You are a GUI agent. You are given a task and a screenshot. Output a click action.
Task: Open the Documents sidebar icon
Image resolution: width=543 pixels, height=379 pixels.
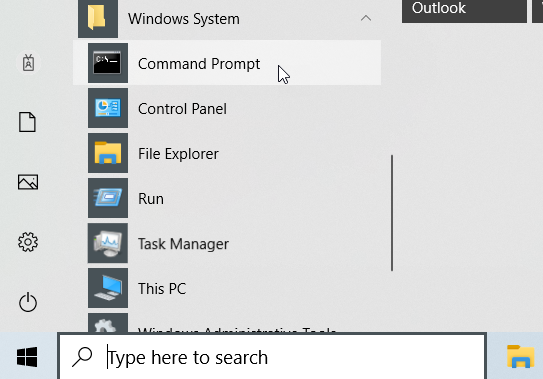(x=27, y=122)
